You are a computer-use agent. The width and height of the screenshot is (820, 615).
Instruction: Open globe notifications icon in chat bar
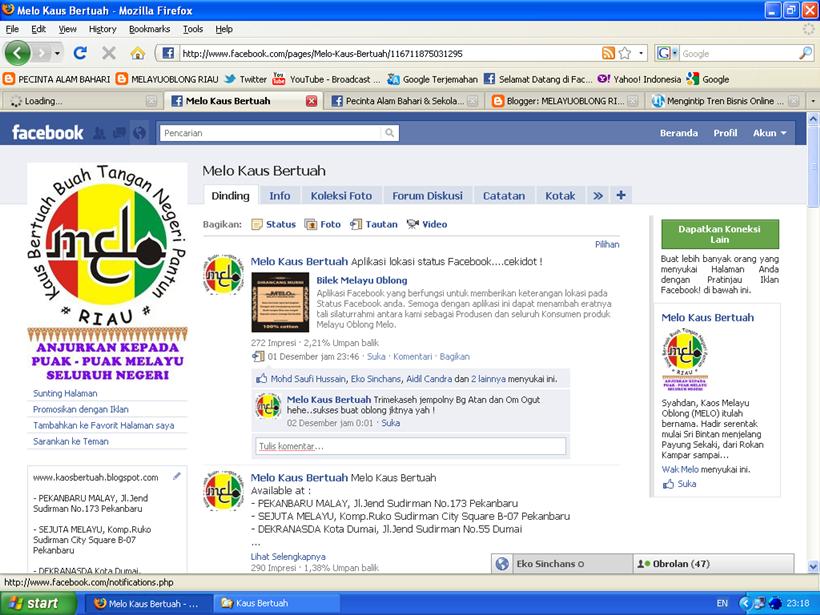(502, 564)
